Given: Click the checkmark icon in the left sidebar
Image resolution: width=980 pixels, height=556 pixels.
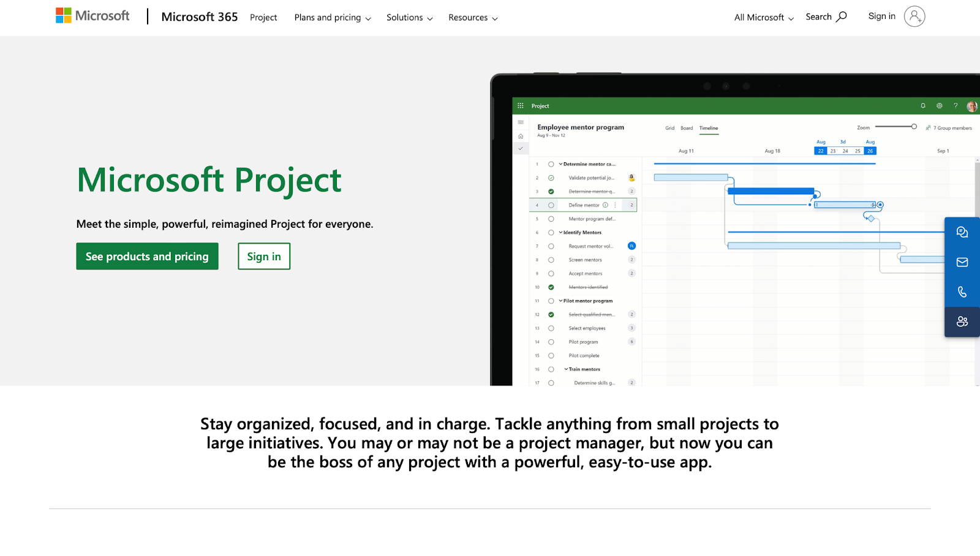Looking at the screenshot, I should click(x=520, y=148).
